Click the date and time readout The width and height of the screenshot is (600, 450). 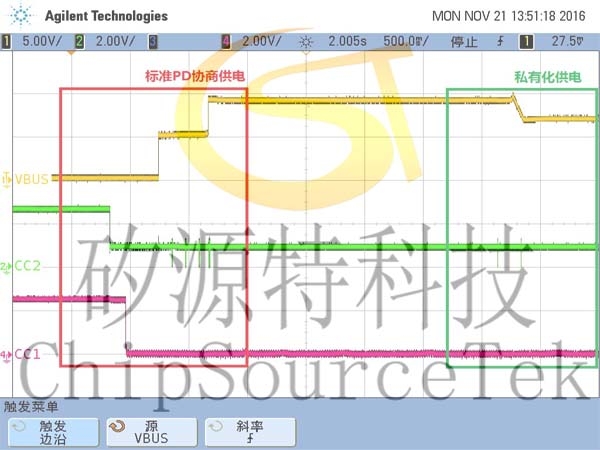(509, 16)
